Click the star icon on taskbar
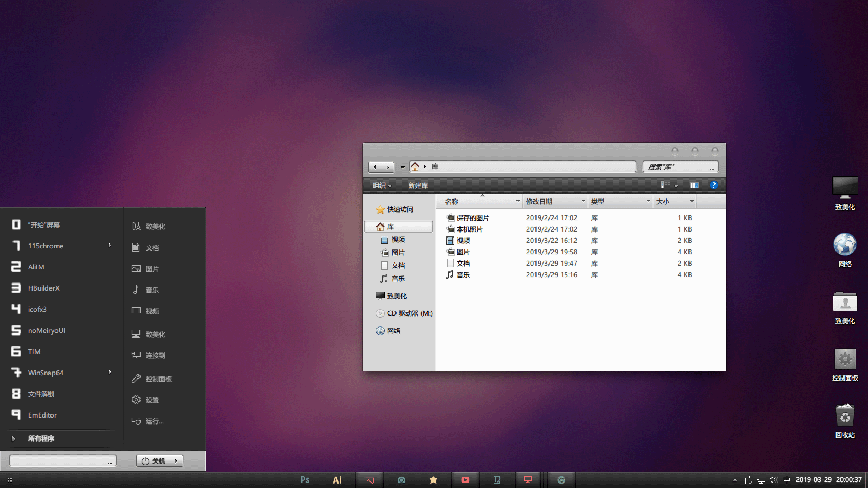The height and width of the screenshot is (488, 868). tap(433, 480)
